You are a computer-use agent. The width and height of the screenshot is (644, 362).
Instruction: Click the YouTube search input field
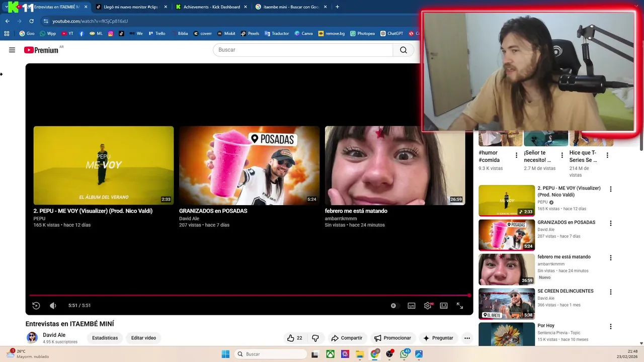303,50
